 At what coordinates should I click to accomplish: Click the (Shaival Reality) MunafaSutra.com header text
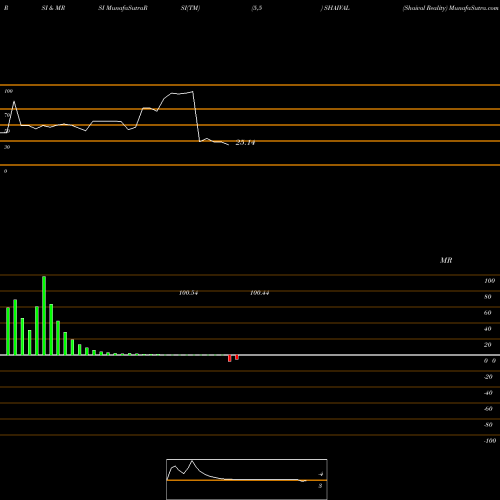click(x=450, y=8)
